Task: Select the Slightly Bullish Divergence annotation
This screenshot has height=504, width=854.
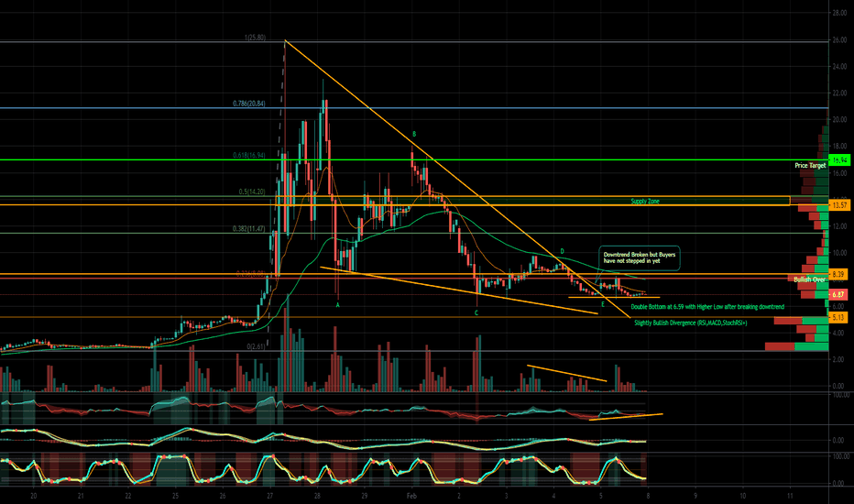Action: point(691,323)
